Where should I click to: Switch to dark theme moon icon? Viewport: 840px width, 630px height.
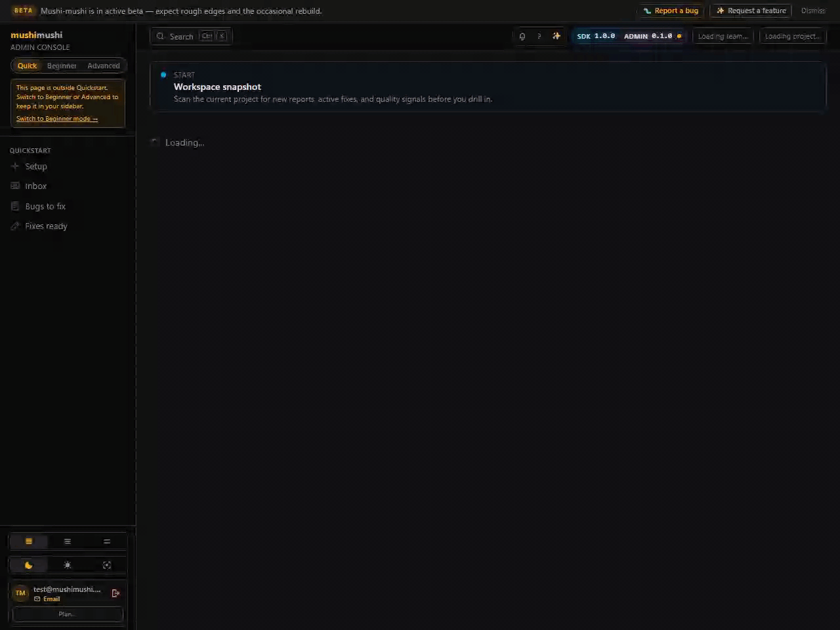[29, 565]
